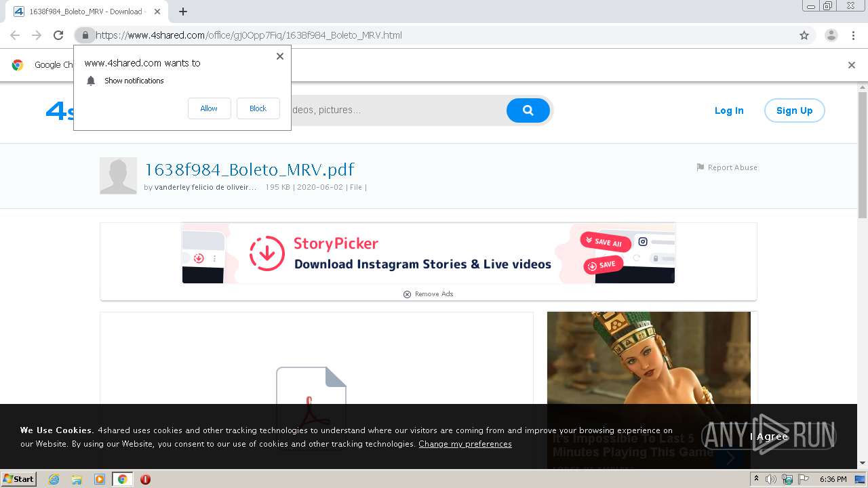Launch Internet Explorer from the taskbar
This screenshot has width=868, height=488.
[54, 479]
